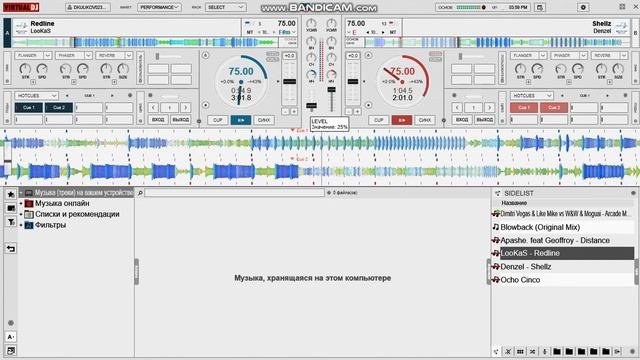Open deck A HOTCUES pad mode dropdown

tap(36, 96)
